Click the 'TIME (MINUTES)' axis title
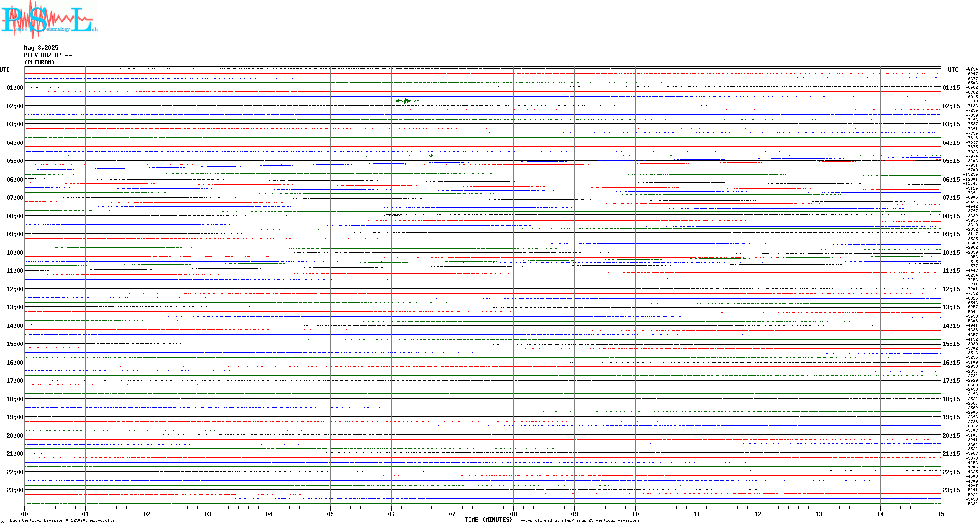The width and height of the screenshot is (980, 527). coord(489,520)
